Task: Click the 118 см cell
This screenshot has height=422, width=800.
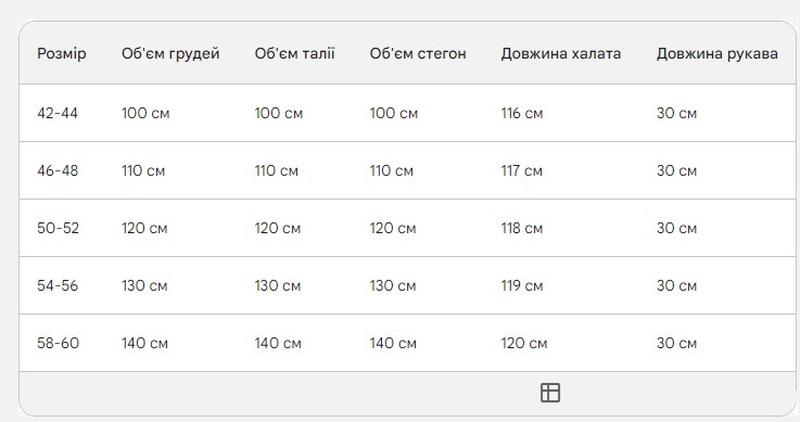Action: (522, 228)
